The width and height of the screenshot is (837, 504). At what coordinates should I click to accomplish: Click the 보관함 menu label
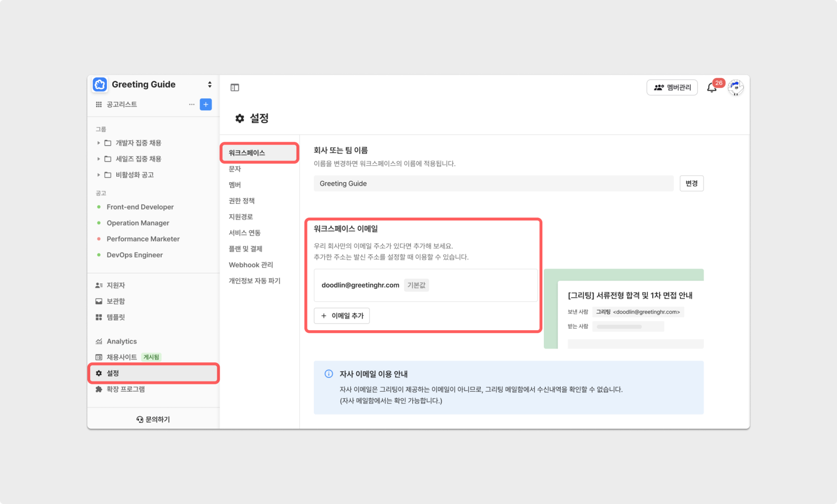116,301
